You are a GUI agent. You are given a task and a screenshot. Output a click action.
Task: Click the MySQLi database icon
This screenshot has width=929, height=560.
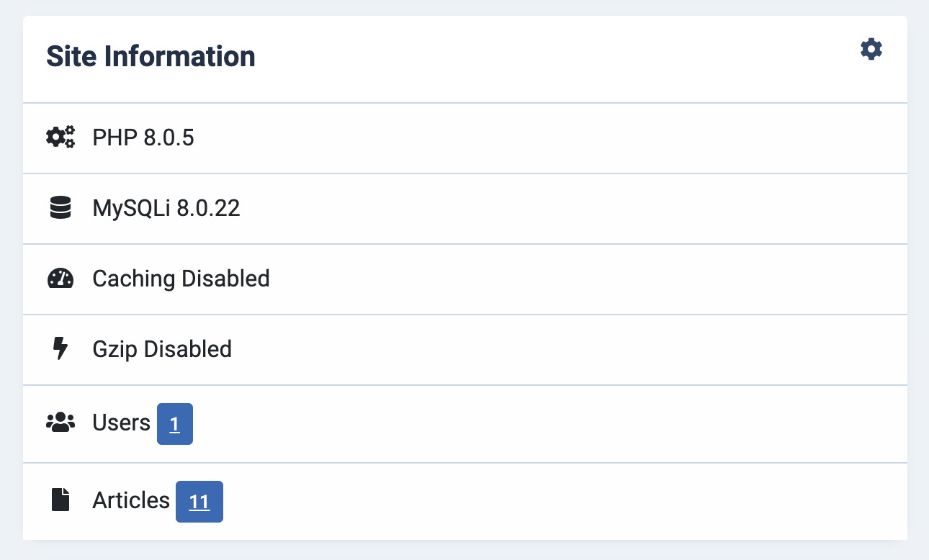pos(60,208)
